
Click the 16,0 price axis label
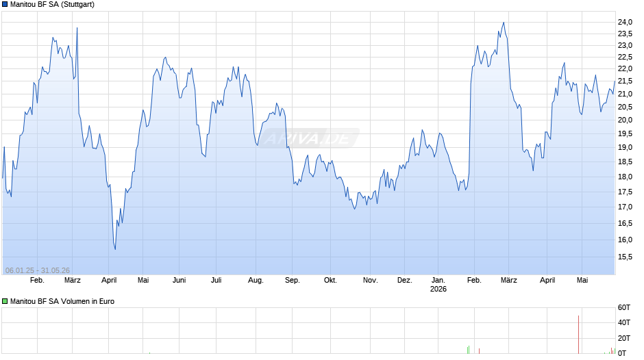(x=625, y=240)
